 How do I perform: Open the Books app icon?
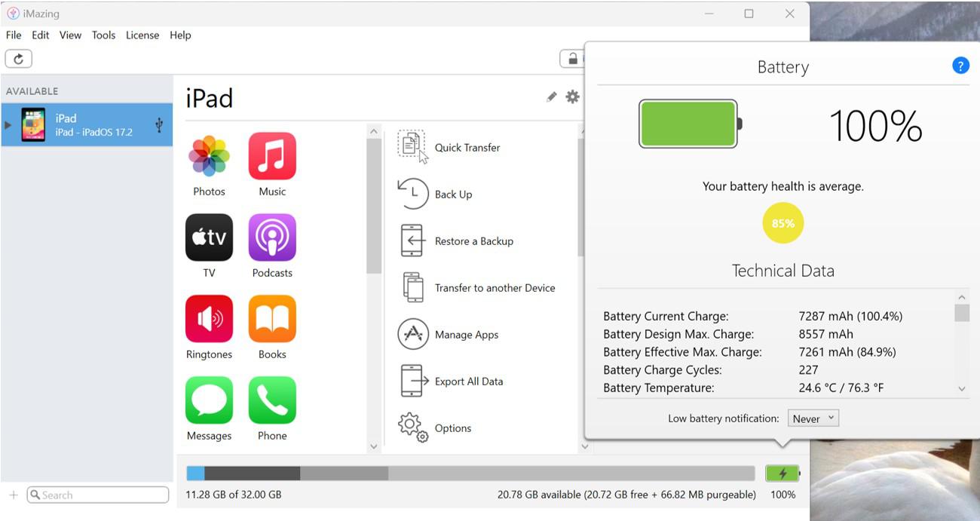[x=272, y=319]
